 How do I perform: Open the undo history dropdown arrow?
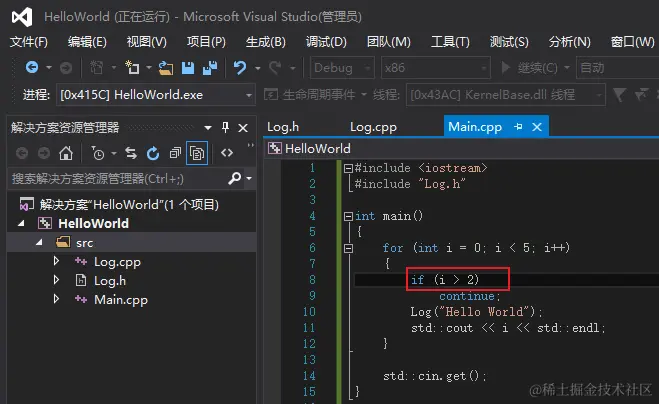click(x=258, y=68)
